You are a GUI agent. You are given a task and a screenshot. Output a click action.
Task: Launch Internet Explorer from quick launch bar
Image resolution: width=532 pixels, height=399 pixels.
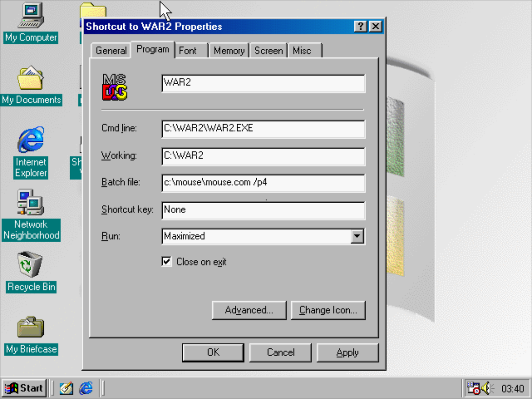click(86, 388)
